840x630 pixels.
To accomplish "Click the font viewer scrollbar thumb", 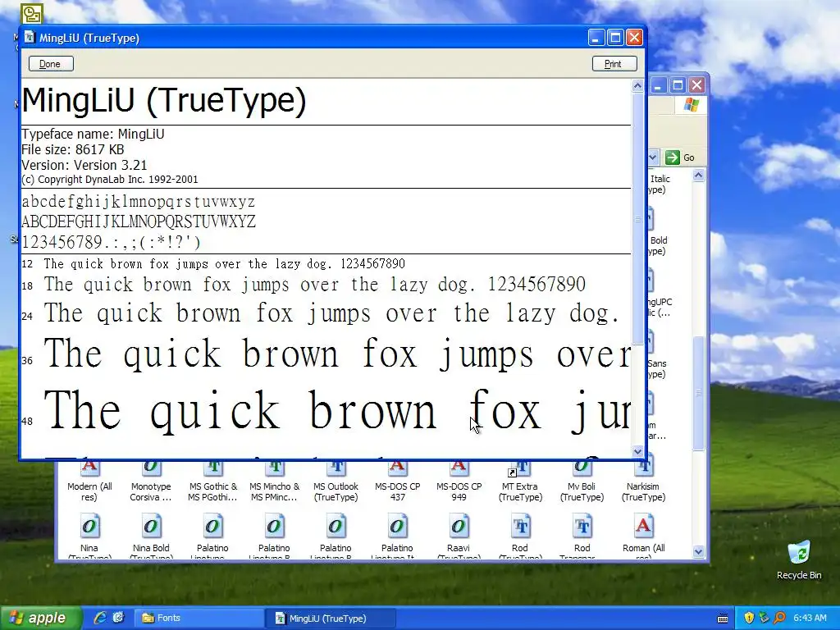I will 637,218.
